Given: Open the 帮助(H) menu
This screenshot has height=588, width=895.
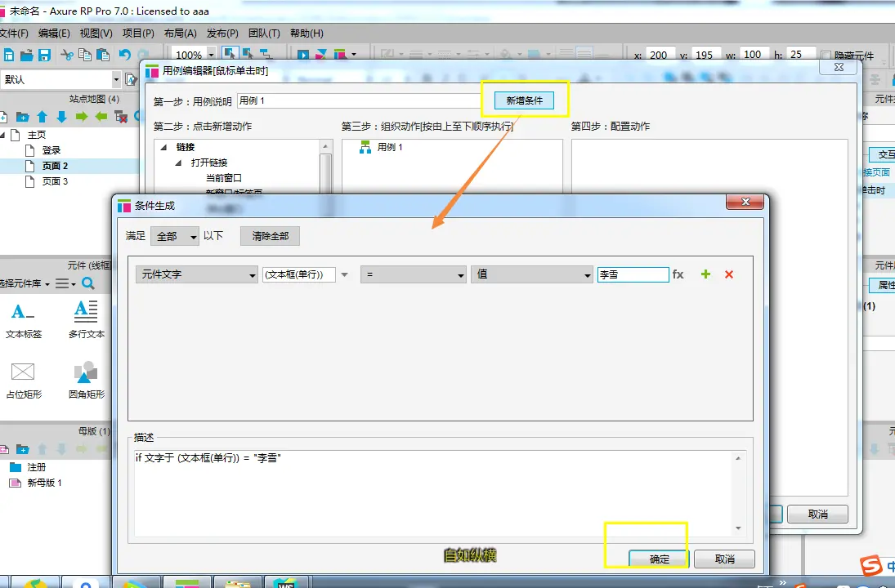Looking at the screenshot, I should (307, 33).
